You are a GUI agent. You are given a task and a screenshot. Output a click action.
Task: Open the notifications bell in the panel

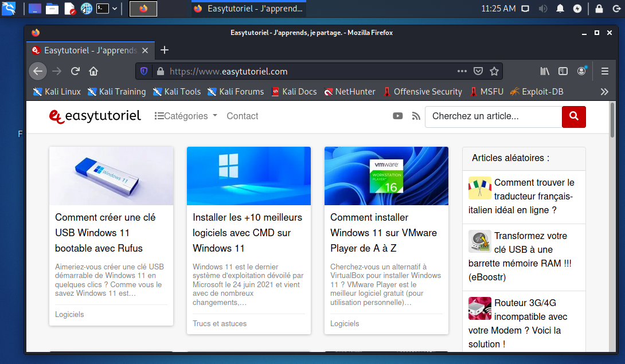[x=560, y=9]
